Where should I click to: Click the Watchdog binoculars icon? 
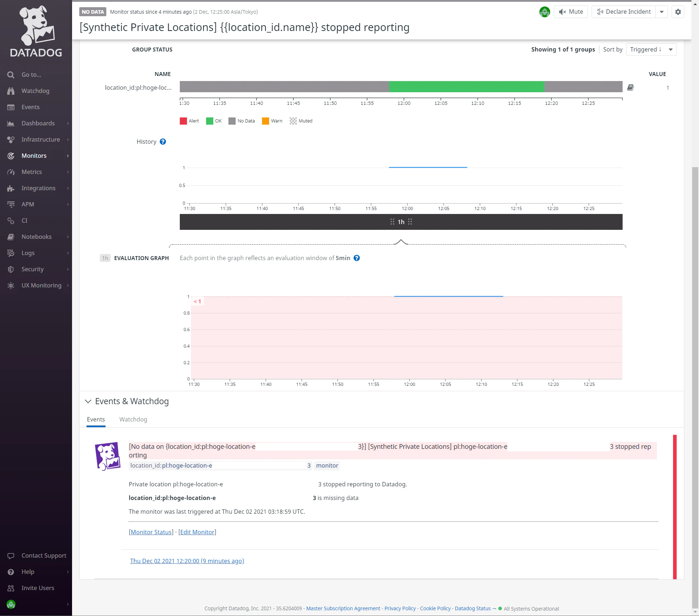[11, 91]
